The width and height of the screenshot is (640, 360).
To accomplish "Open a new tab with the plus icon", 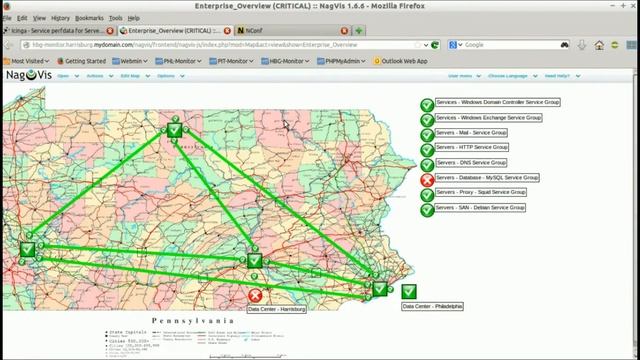I will click(x=359, y=31).
